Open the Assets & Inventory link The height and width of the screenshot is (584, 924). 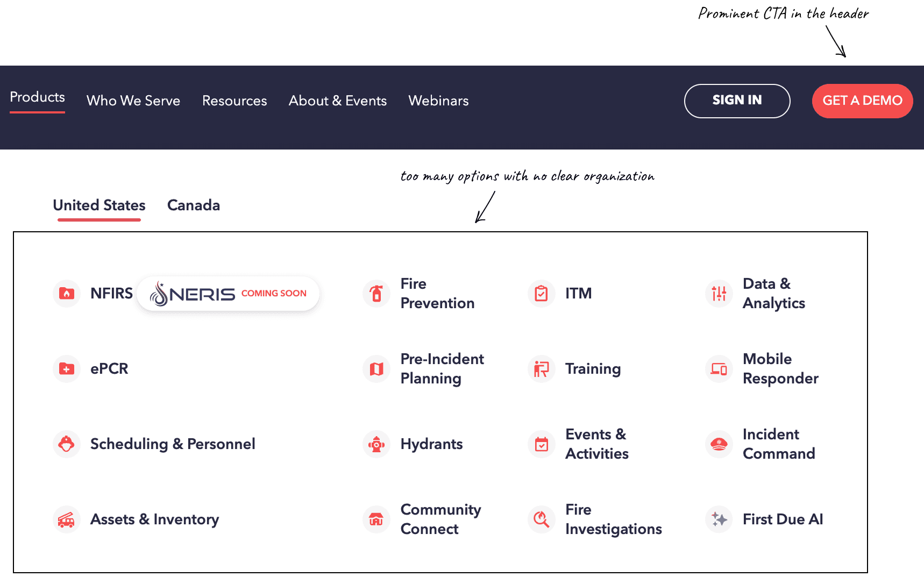155,519
